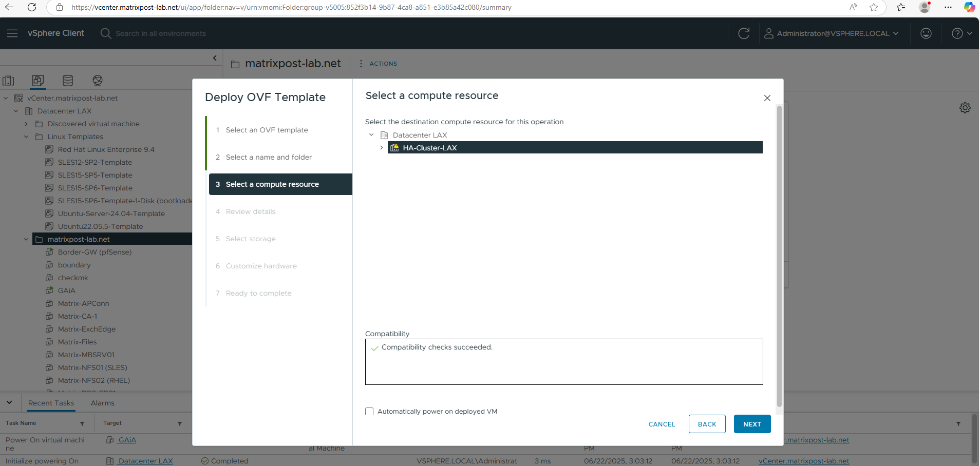
Task: Collapse the Recent Tasks bottom panel
Action: coord(9,402)
